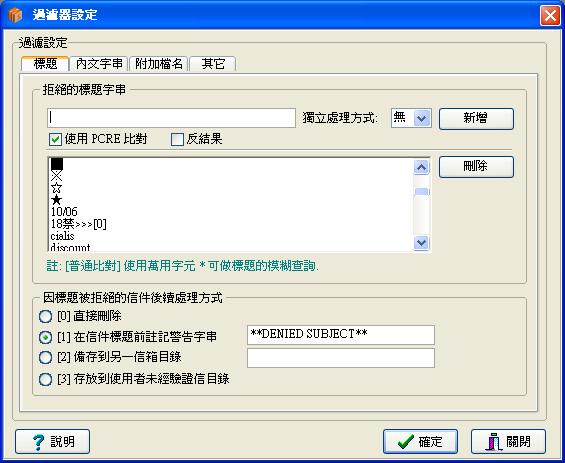Click the green checkmark on 確定 button
The width and height of the screenshot is (565, 463).
(406, 441)
